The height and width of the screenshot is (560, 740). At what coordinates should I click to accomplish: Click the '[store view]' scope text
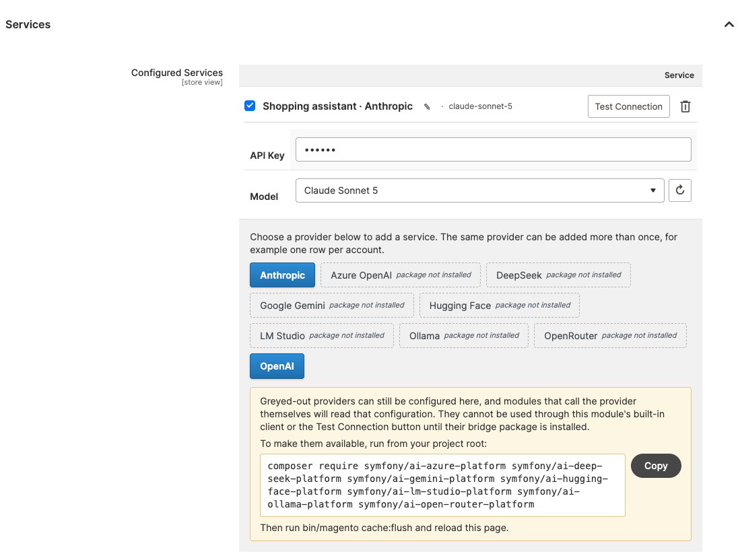202,82
